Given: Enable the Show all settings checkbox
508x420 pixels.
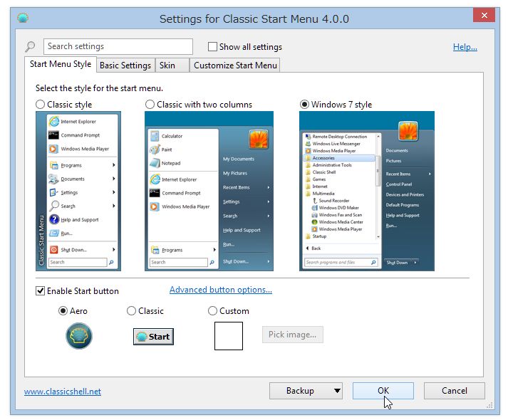Looking at the screenshot, I should (212, 46).
